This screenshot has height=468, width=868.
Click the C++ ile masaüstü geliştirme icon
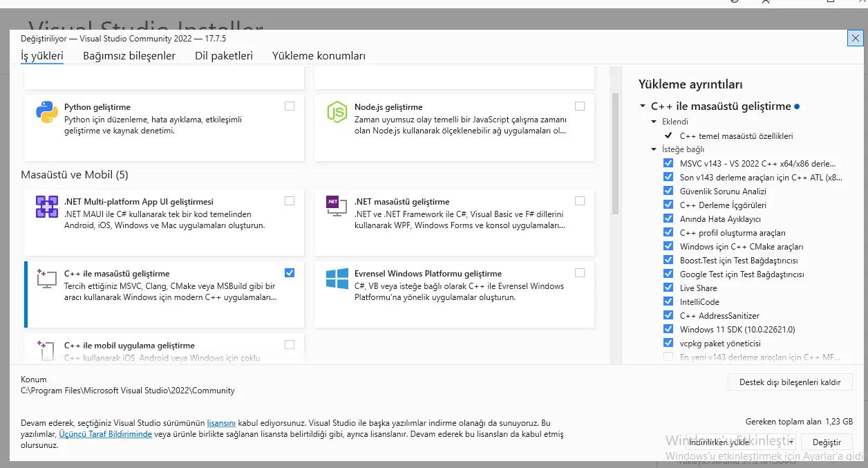click(x=46, y=279)
